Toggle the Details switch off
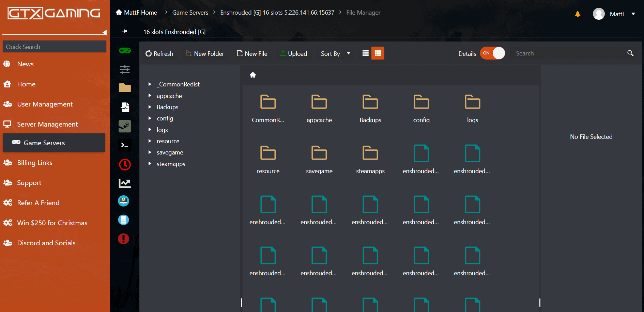Screen dimensions: 644x312 pos(492,53)
